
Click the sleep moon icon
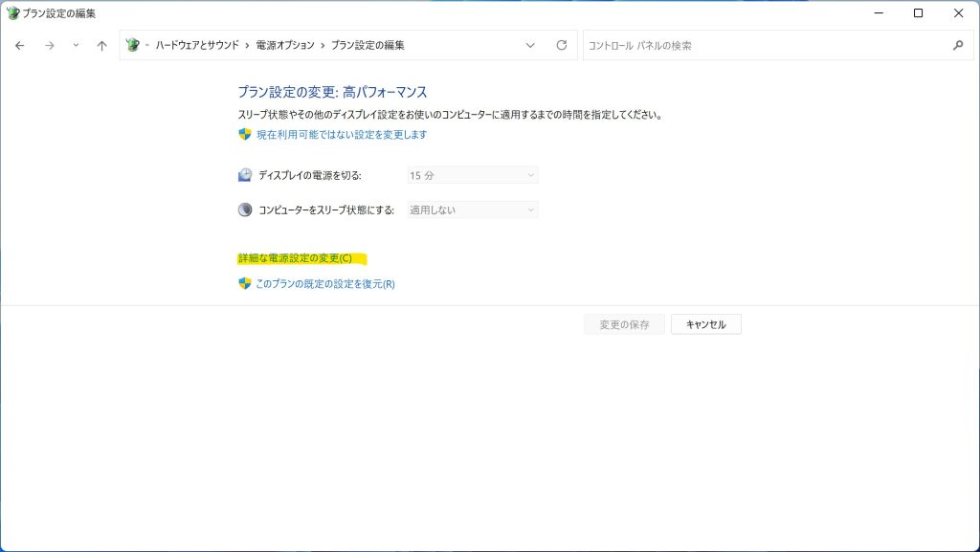pos(245,210)
